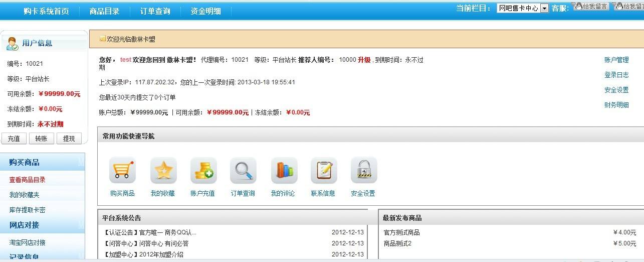Viewport: 644px width, 262px height.
Task: Open 我的收藏 star icon
Action: point(163,171)
